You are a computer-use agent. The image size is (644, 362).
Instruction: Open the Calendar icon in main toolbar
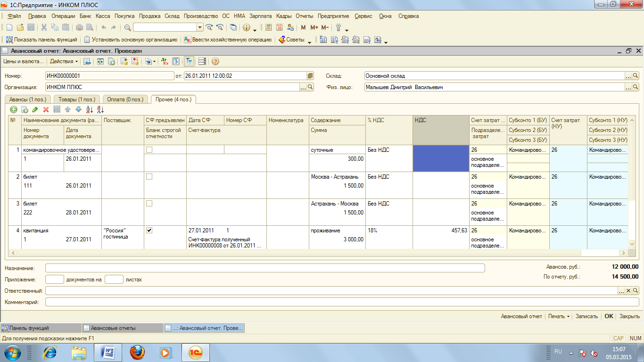click(279, 27)
